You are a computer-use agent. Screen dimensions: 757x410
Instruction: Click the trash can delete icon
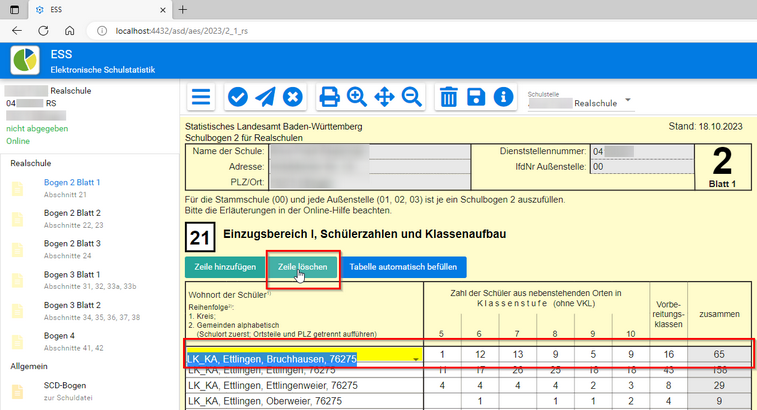point(449,97)
